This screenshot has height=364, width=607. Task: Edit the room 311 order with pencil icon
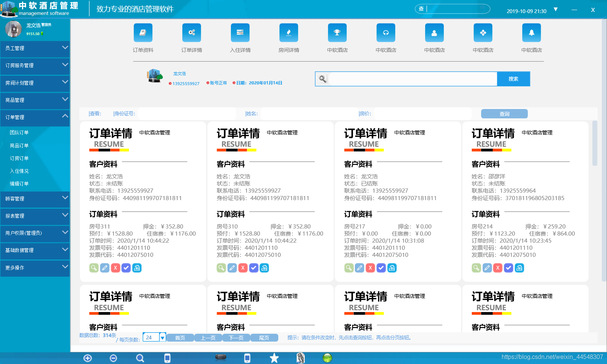[x=105, y=268]
